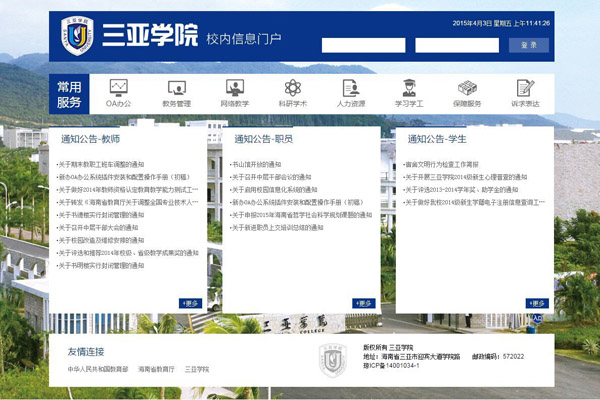Open the 保障服务 icon

pos(466,90)
